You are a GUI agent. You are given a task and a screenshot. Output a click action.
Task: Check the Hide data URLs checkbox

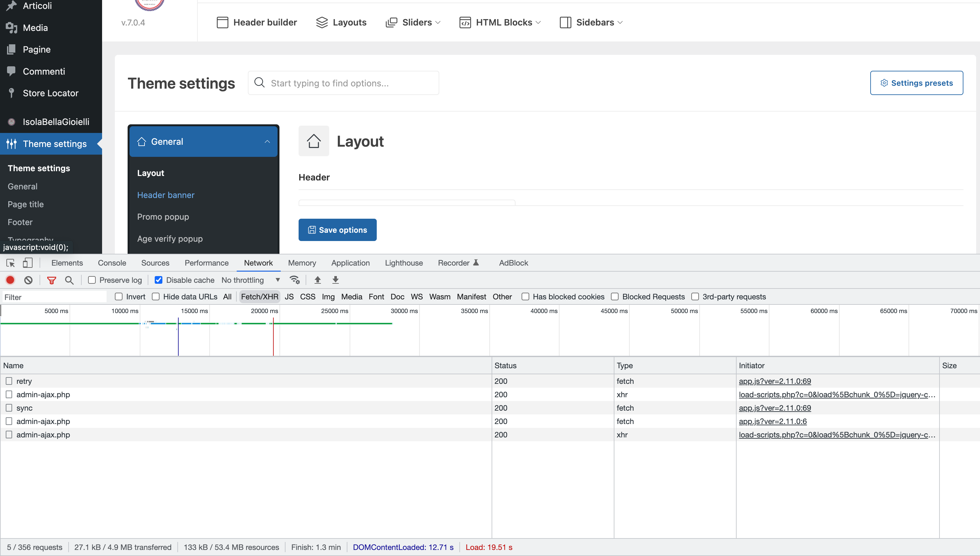[155, 297]
